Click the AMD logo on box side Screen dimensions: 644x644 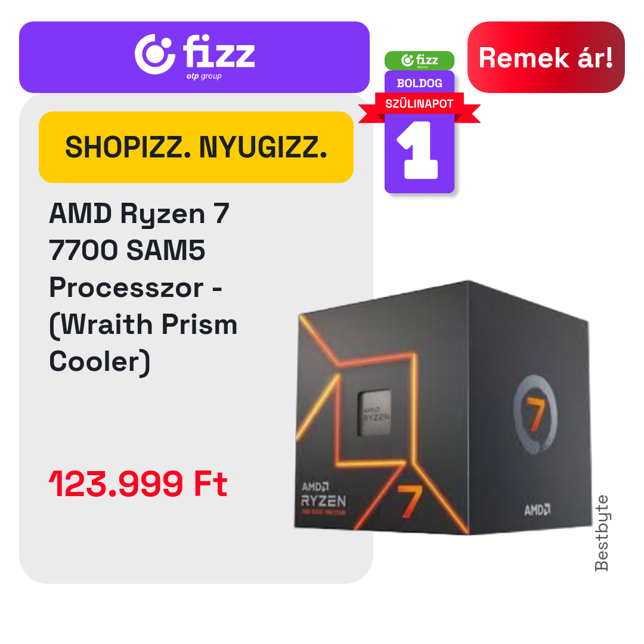pos(537,510)
